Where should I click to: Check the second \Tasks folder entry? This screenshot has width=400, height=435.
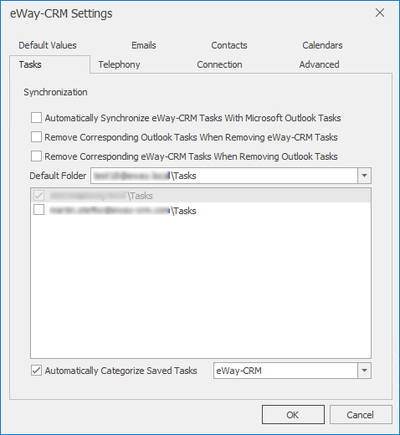point(39,210)
